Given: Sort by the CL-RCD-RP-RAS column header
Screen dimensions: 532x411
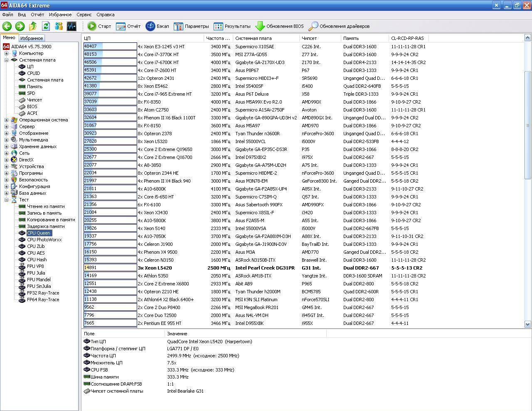Looking at the screenshot, I should click(409, 38).
